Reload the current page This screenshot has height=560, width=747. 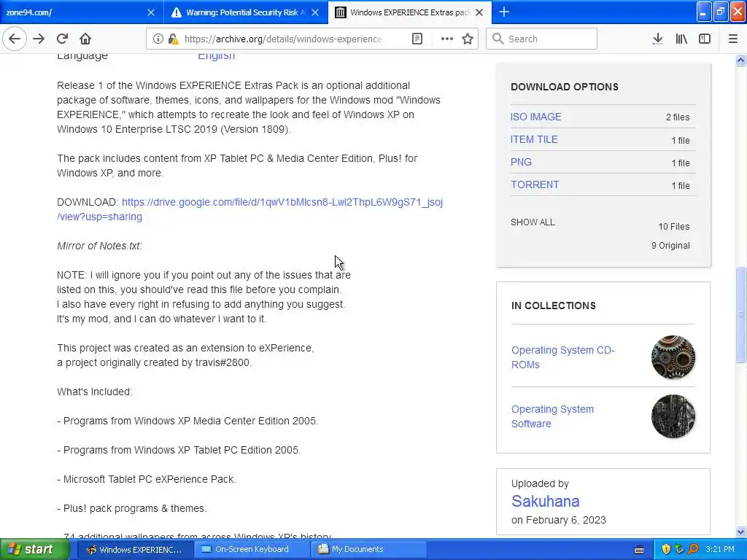(62, 39)
